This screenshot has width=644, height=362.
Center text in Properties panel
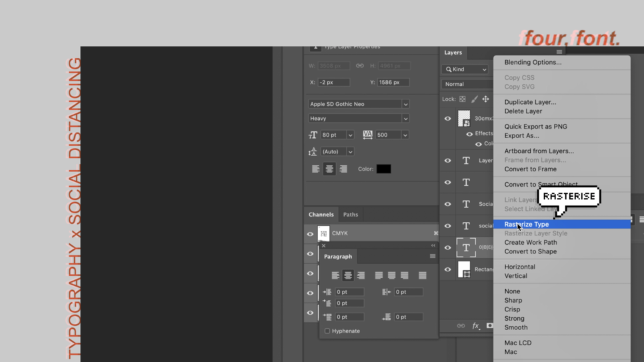[x=329, y=169]
